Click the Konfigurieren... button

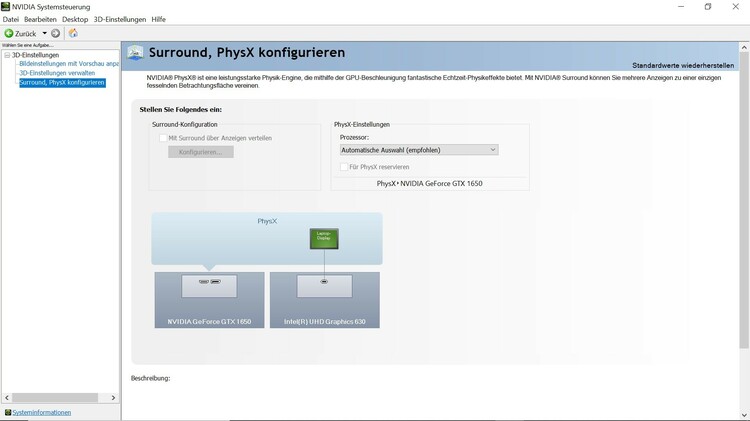tap(201, 152)
